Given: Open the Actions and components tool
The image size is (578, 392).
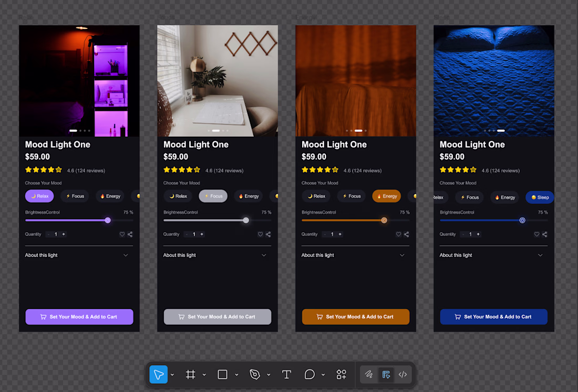Looking at the screenshot, I should 342,374.
